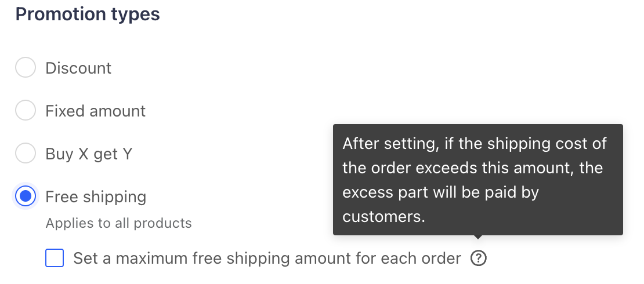This screenshot has width=644, height=284.
Task: Pick the Buy X get Y radio button
Action: click(x=26, y=154)
